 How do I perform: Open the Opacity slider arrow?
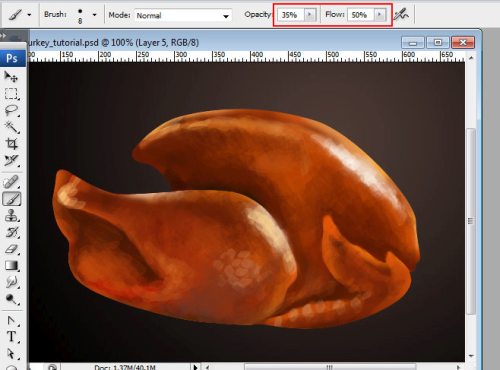pos(310,15)
